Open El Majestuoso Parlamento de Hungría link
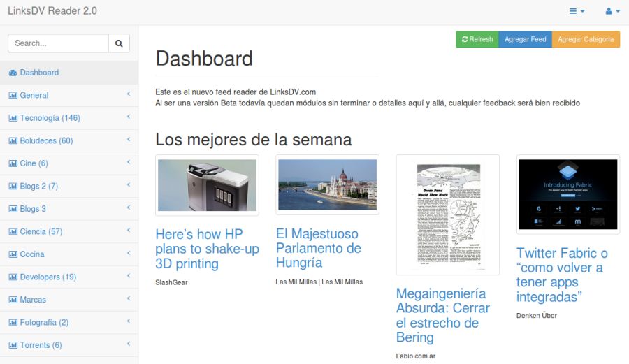The height and width of the screenshot is (364, 629). pyautogui.click(x=319, y=248)
